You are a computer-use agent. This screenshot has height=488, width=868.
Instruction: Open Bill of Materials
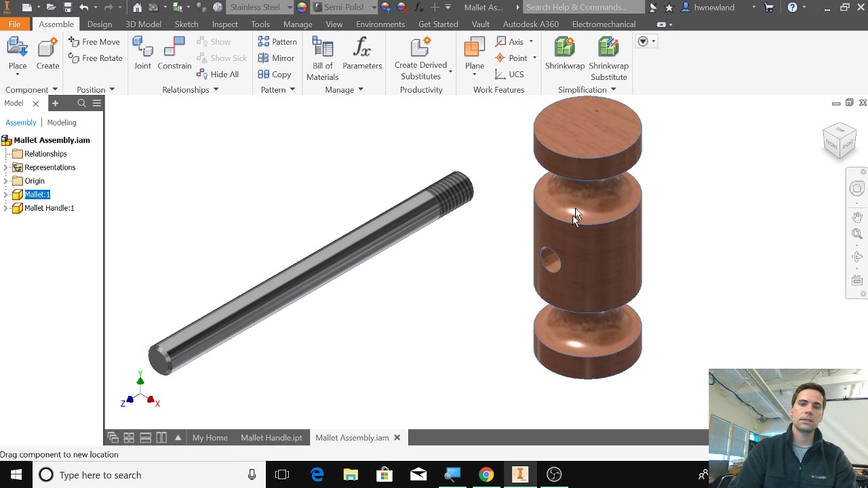tap(322, 59)
